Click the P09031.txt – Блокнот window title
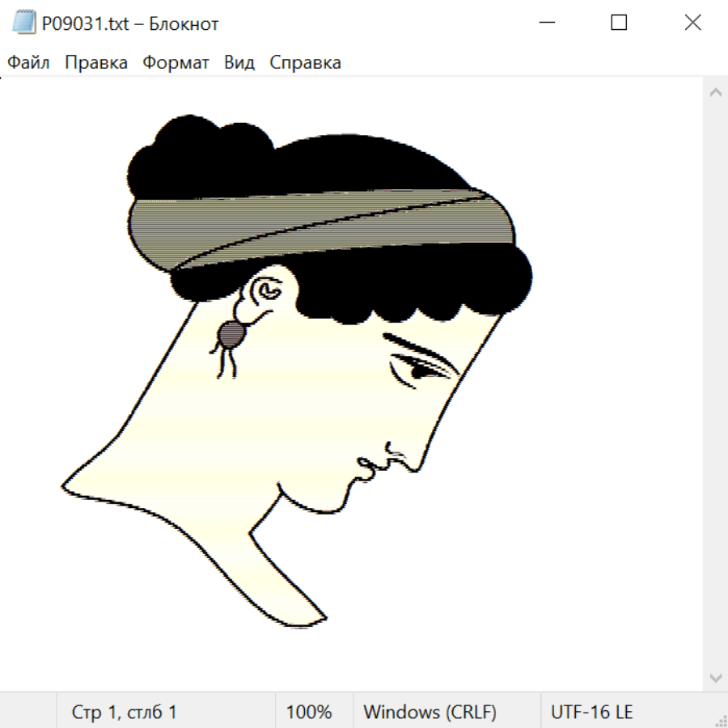This screenshot has height=728, width=728. [130, 24]
